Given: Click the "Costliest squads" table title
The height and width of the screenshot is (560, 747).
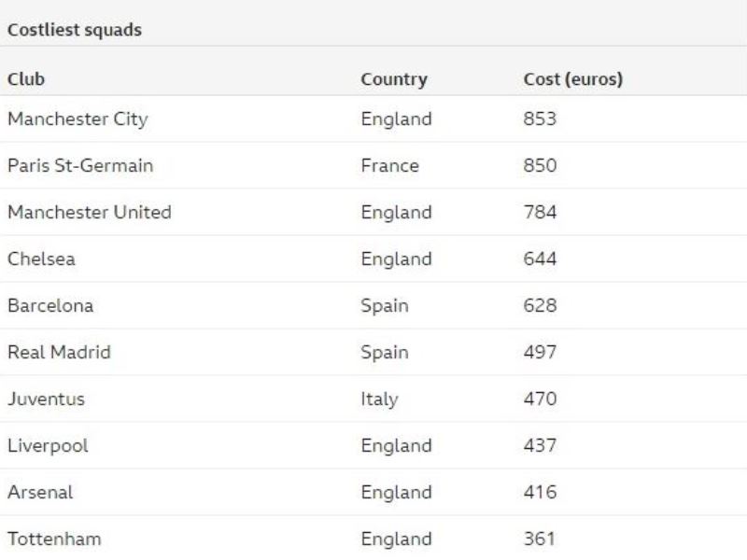Looking at the screenshot, I should (75, 30).
